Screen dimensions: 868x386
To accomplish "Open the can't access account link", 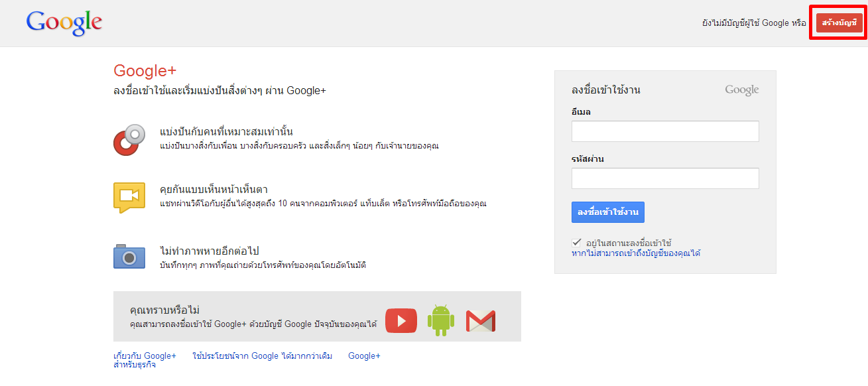I will [x=636, y=253].
